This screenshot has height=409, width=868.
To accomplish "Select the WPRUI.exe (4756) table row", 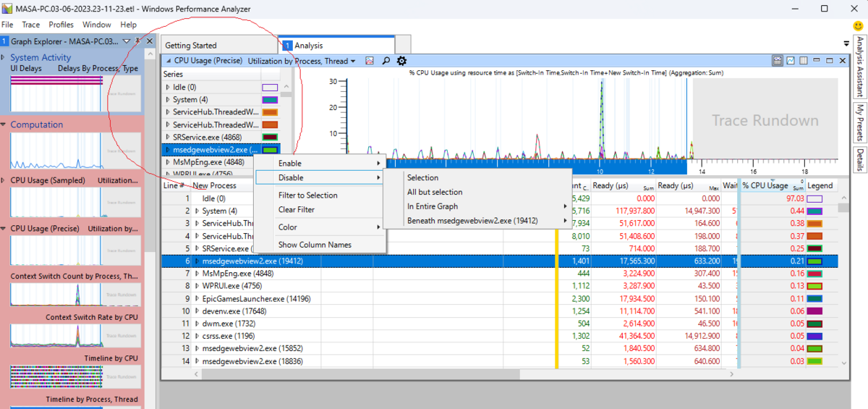I will pyautogui.click(x=499, y=286).
